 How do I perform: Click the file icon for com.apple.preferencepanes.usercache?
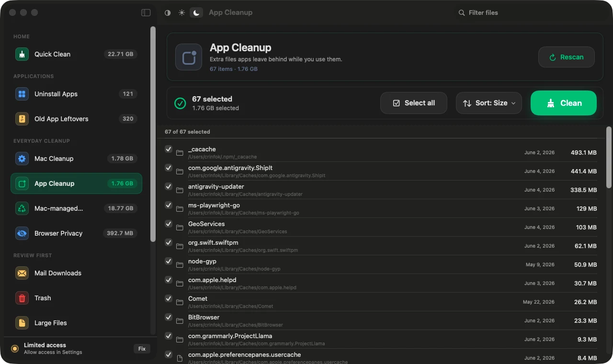180,358
